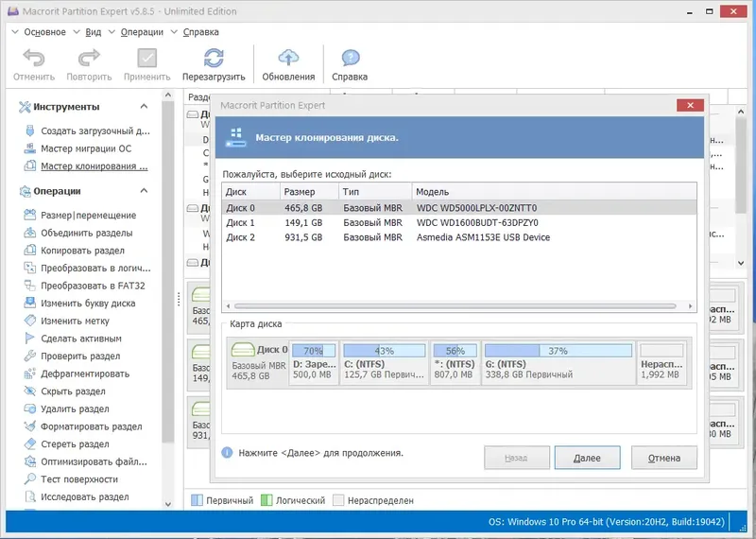The width and height of the screenshot is (756, 539).
Task: Select Диск 0 row in source list
Action: click(459, 208)
